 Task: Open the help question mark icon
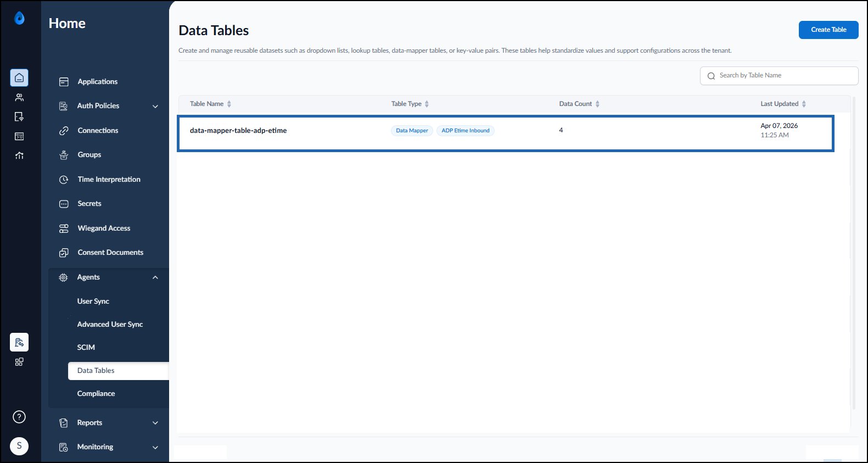(x=19, y=417)
